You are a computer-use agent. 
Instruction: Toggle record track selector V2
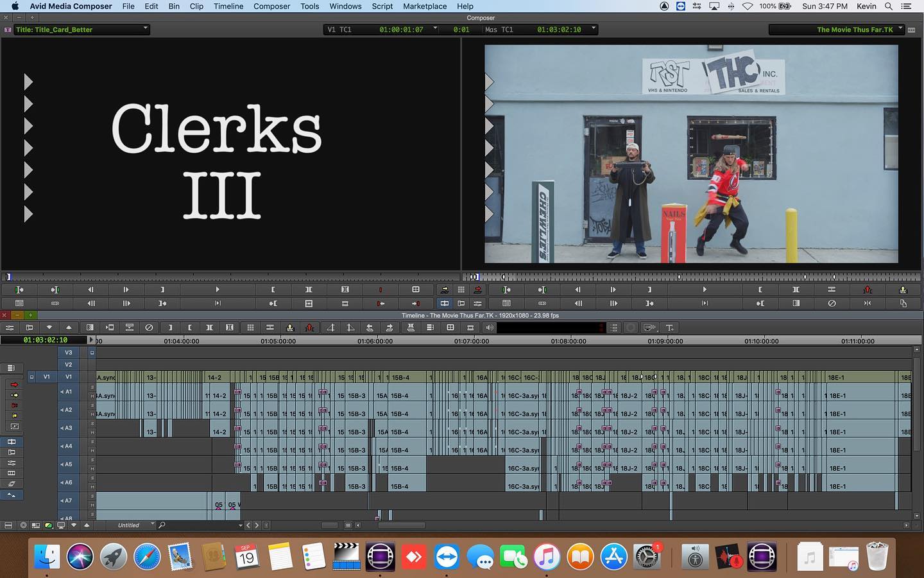tap(69, 365)
